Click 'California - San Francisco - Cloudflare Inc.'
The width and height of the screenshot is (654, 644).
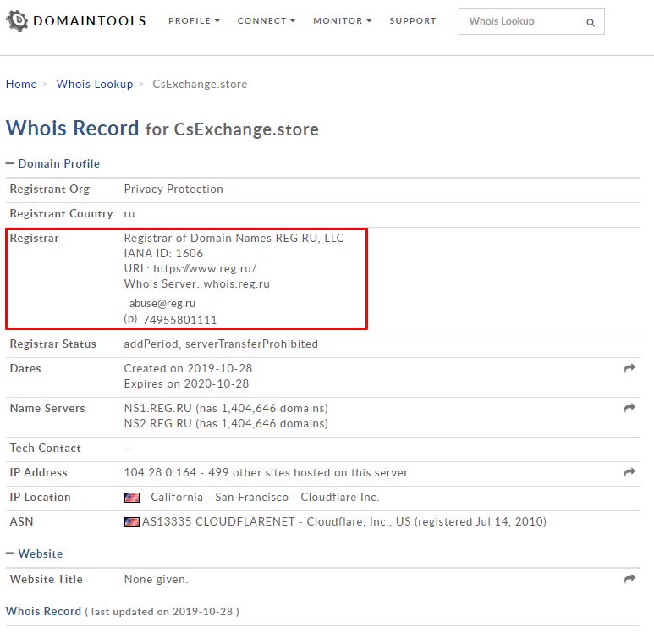265,498
